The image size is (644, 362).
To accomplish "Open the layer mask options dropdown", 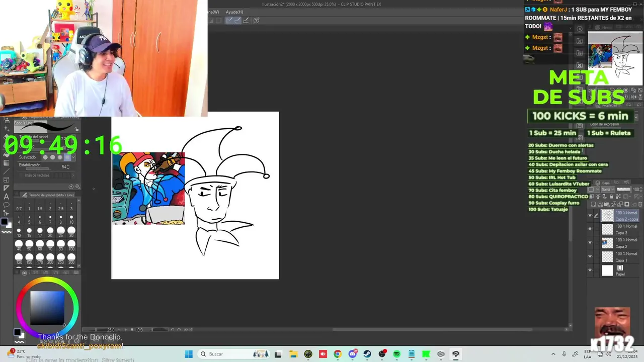I will pos(626,196).
